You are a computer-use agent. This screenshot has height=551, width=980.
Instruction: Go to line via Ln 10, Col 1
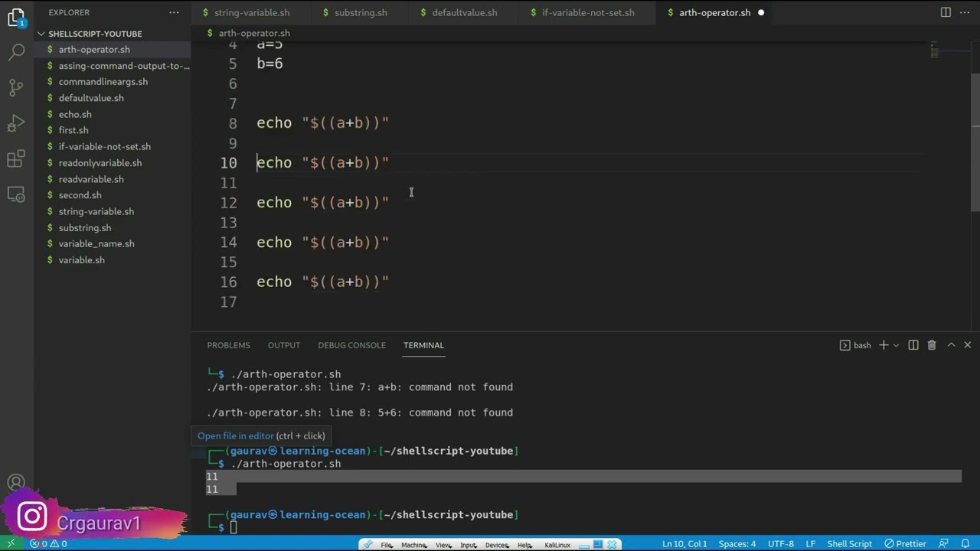pyautogui.click(x=684, y=543)
